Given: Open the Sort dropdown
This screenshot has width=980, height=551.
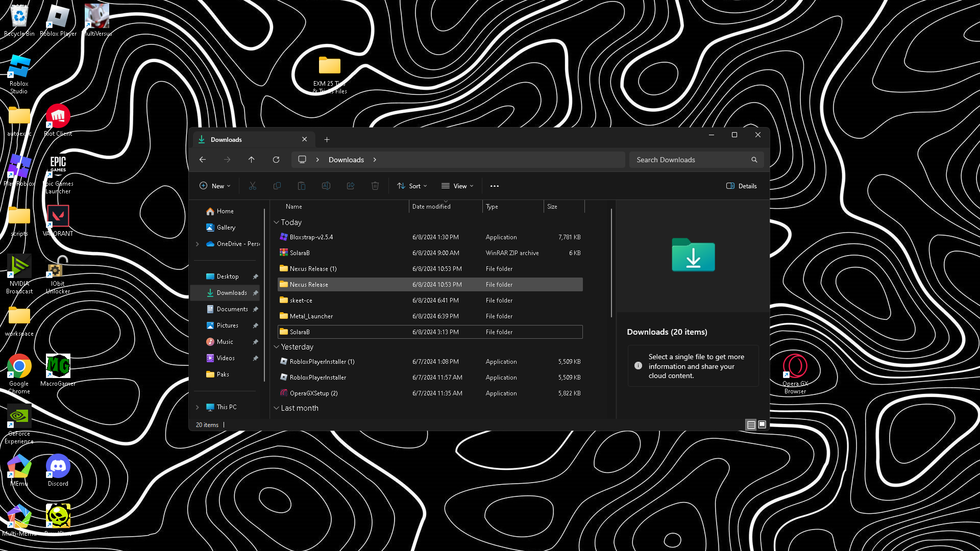Looking at the screenshot, I should coord(412,186).
